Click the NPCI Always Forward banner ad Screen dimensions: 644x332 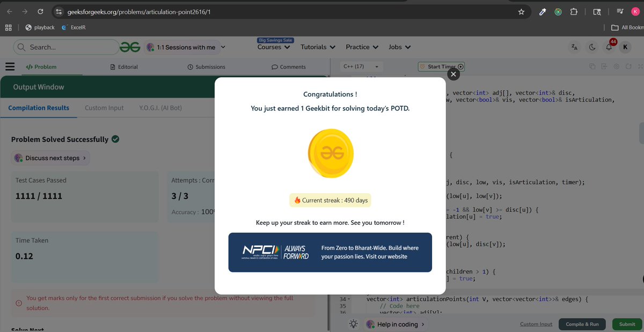(x=330, y=252)
